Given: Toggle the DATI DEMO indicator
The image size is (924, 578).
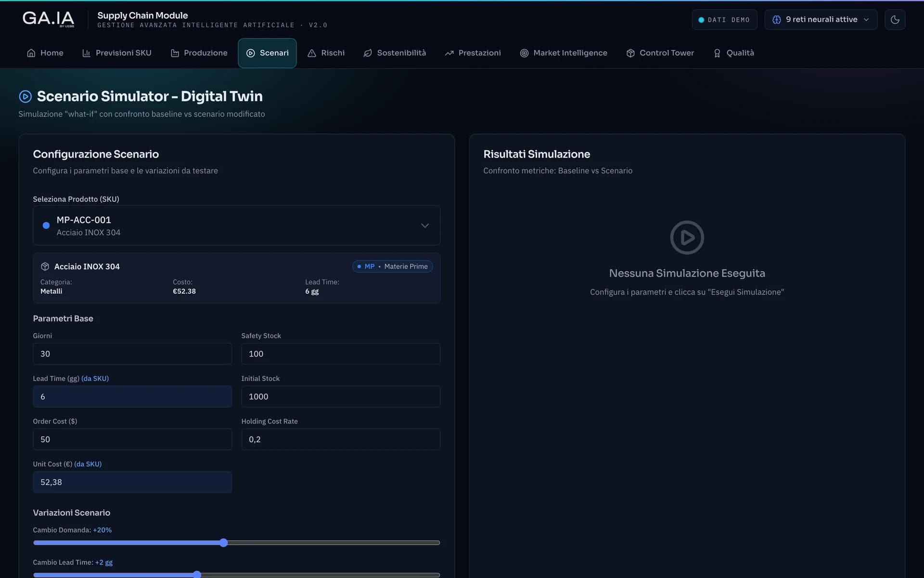Looking at the screenshot, I should pos(724,20).
